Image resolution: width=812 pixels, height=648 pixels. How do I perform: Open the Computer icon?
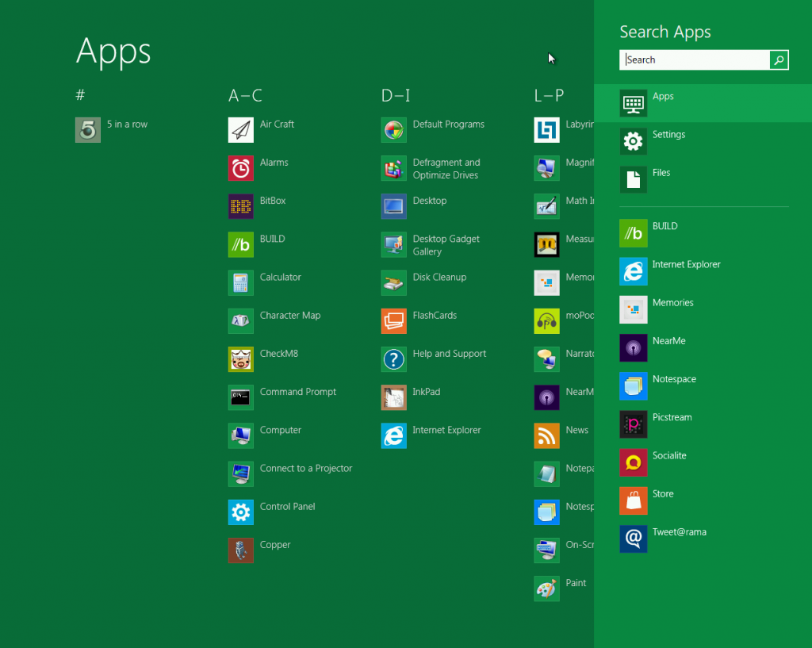pyautogui.click(x=241, y=435)
